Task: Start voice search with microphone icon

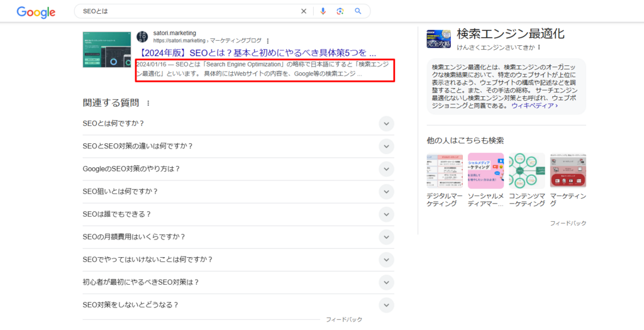Action: (323, 11)
